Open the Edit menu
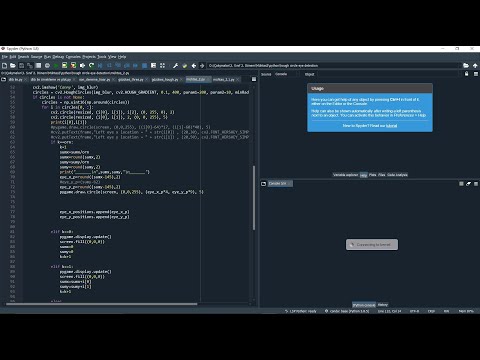This screenshot has height=360, width=480. point(13,57)
